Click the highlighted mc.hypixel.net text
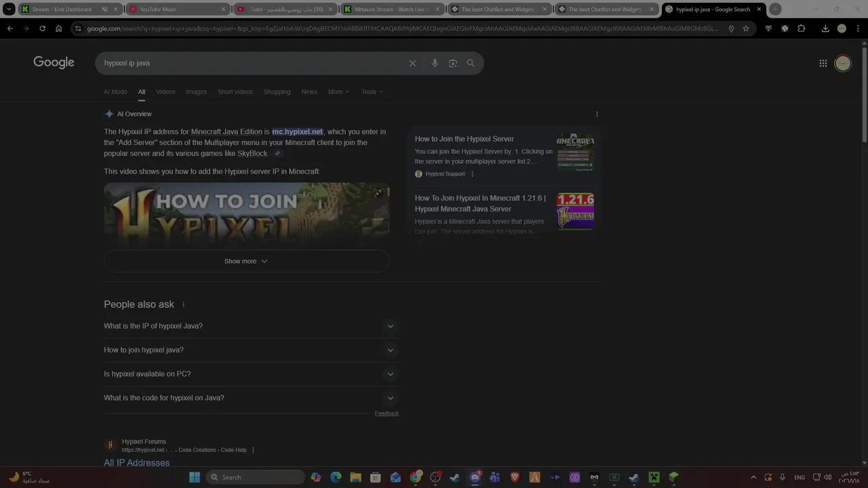The width and height of the screenshot is (868, 488). click(x=298, y=131)
